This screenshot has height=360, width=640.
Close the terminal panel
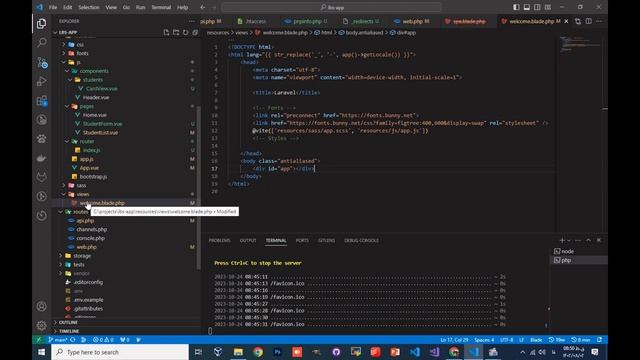pos(599,240)
